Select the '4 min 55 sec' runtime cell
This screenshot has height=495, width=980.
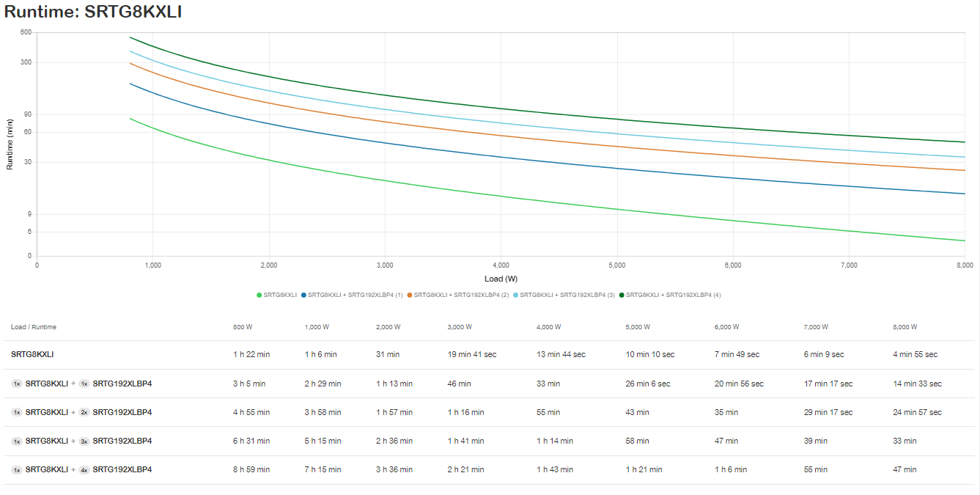915,354
